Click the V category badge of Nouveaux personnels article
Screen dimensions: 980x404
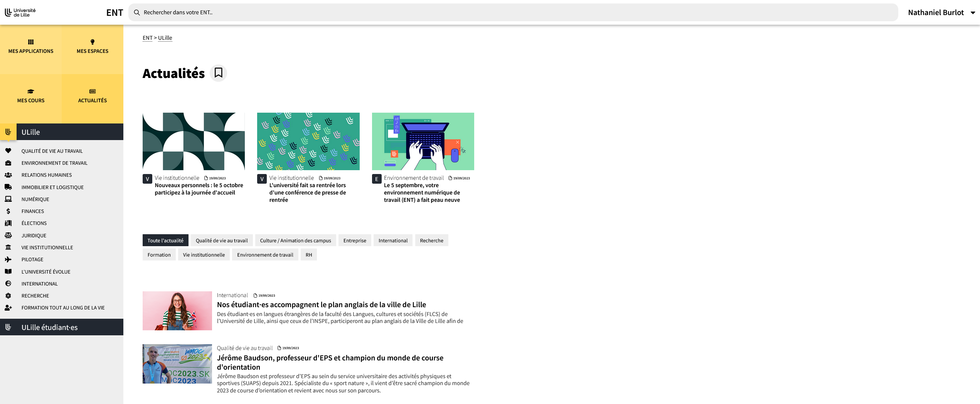tap(147, 179)
